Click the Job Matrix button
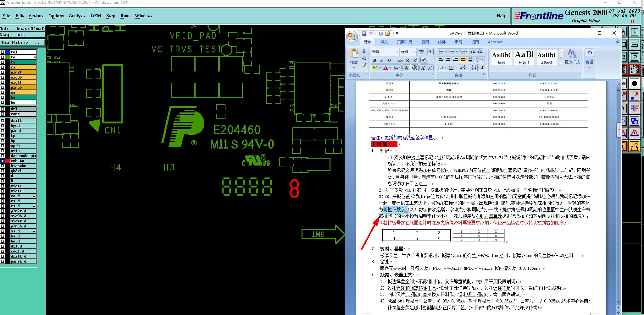Screen dimensions: 644x315 23,43
